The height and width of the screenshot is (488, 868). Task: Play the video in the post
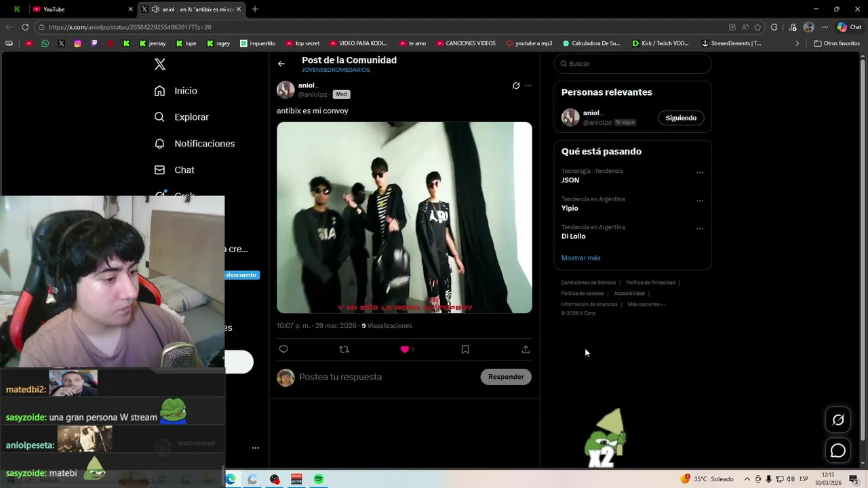[404, 218]
